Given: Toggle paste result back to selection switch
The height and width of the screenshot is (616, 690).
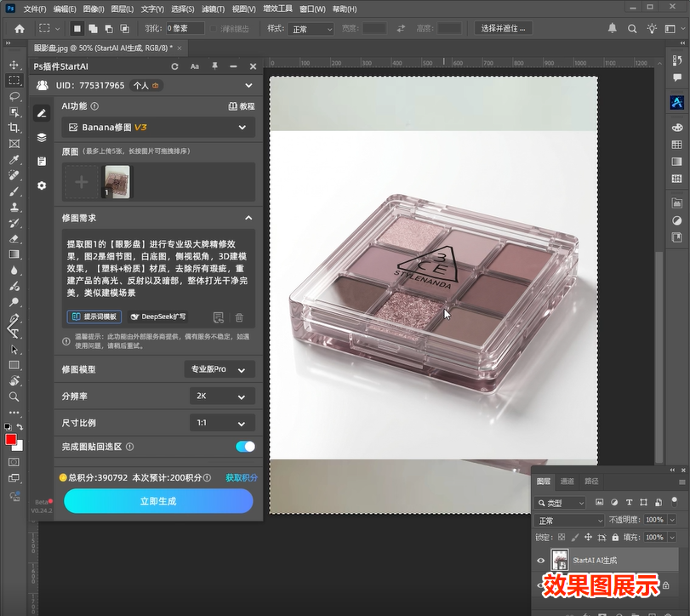Looking at the screenshot, I should click(245, 447).
